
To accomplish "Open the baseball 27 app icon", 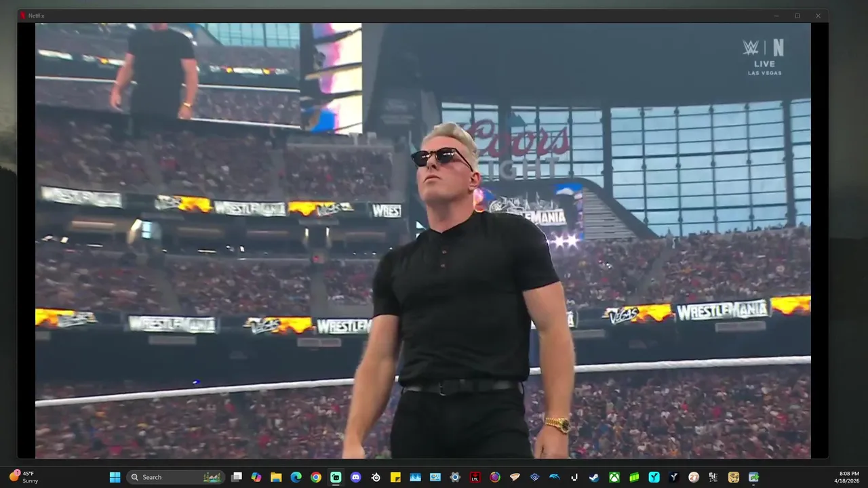I will [x=694, y=477].
